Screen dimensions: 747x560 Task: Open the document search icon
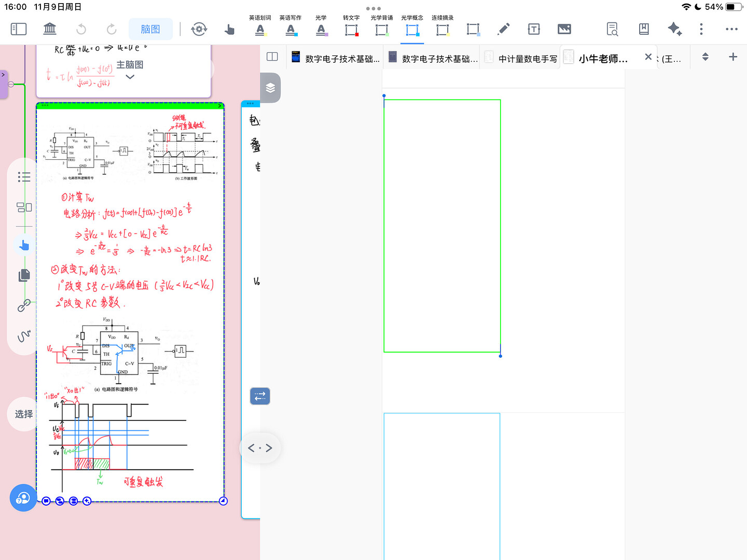tap(612, 29)
